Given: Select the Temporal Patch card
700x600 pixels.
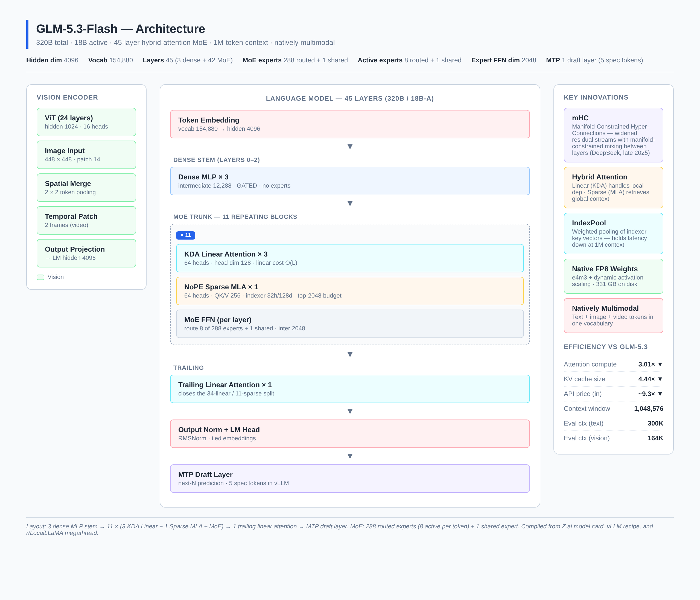Looking at the screenshot, I should pyautogui.click(x=86, y=220).
